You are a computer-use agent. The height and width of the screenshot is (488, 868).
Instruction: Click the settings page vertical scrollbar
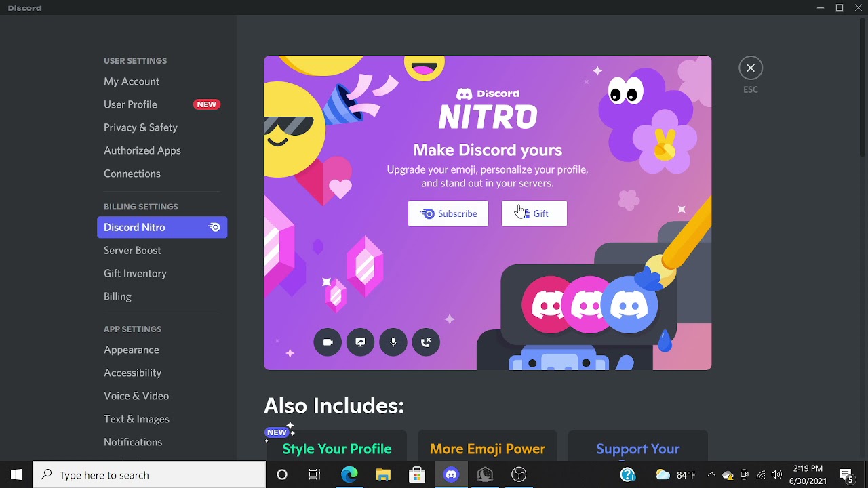[x=863, y=88]
